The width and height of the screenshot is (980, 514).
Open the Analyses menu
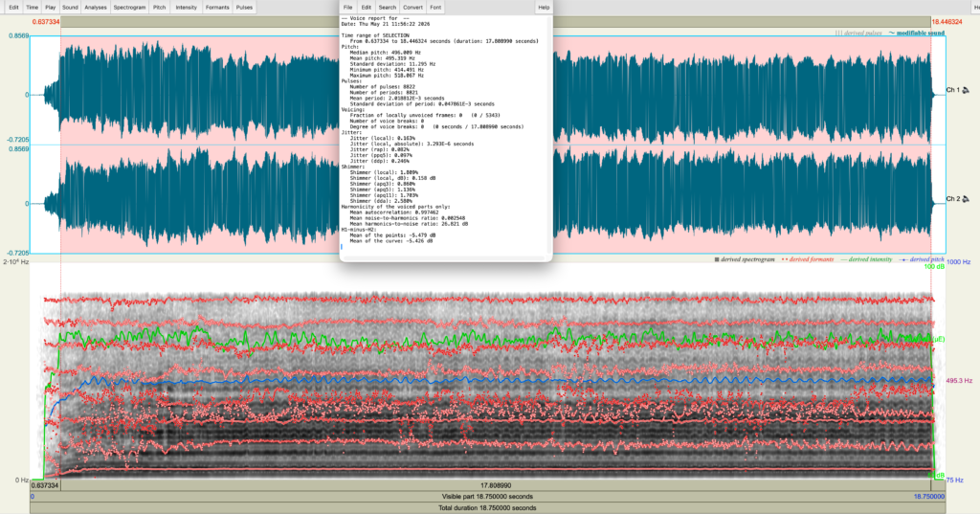[95, 8]
